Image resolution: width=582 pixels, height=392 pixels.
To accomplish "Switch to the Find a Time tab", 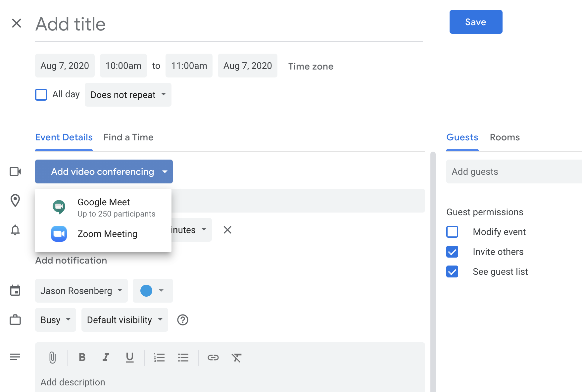I will point(128,137).
